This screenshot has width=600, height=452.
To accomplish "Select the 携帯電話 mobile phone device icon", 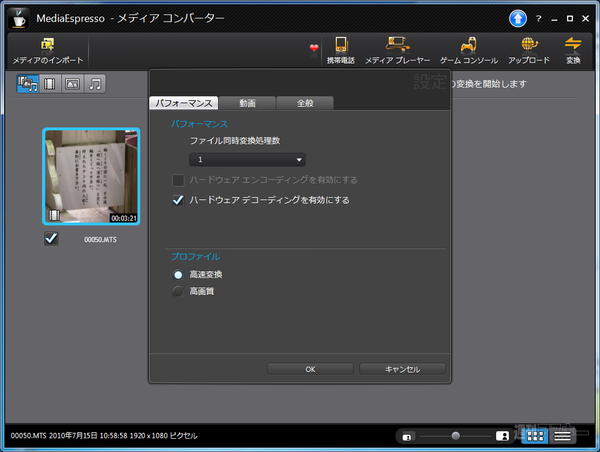I will pyautogui.click(x=341, y=45).
